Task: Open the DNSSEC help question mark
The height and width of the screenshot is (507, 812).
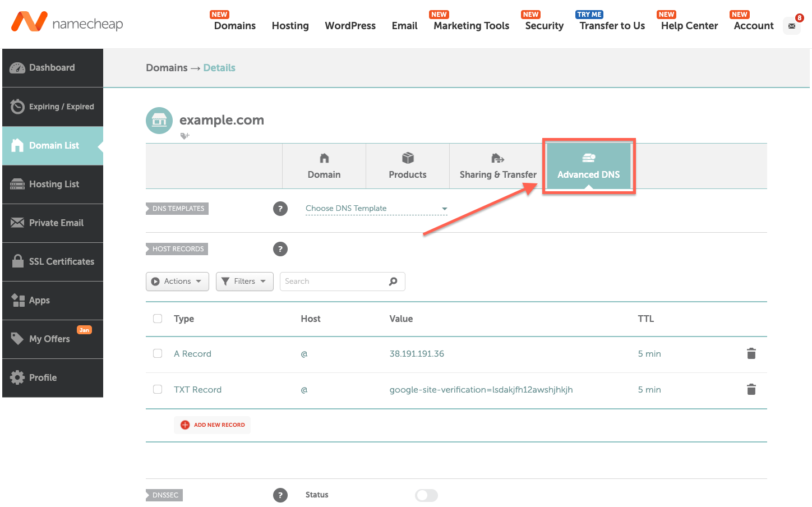Action: tap(280, 495)
